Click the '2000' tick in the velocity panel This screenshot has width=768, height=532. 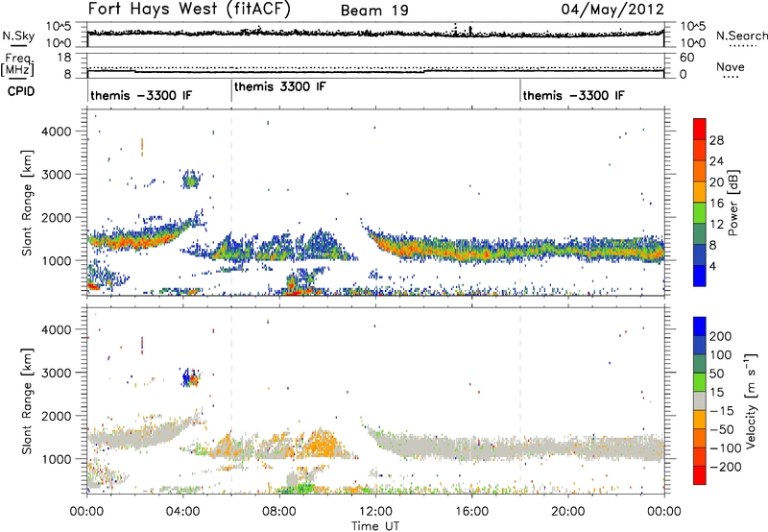coord(56,416)
